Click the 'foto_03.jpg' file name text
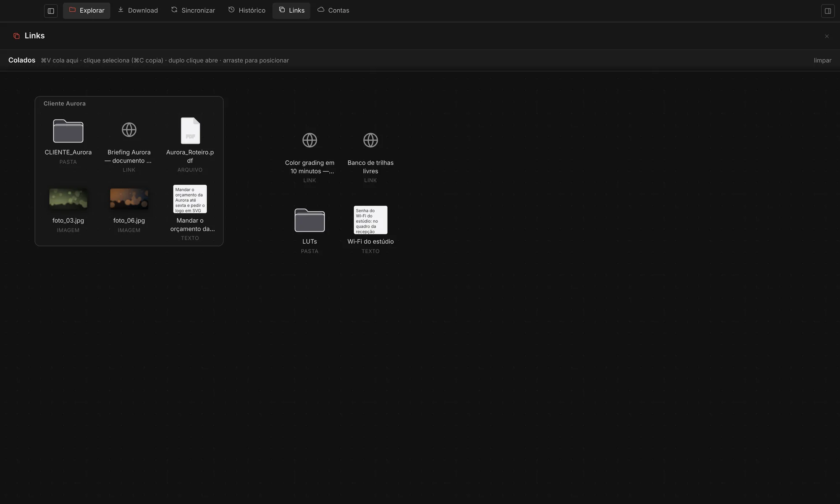Image resolution: width=840 pixels, height=504 pixels. tap(68, 221)
